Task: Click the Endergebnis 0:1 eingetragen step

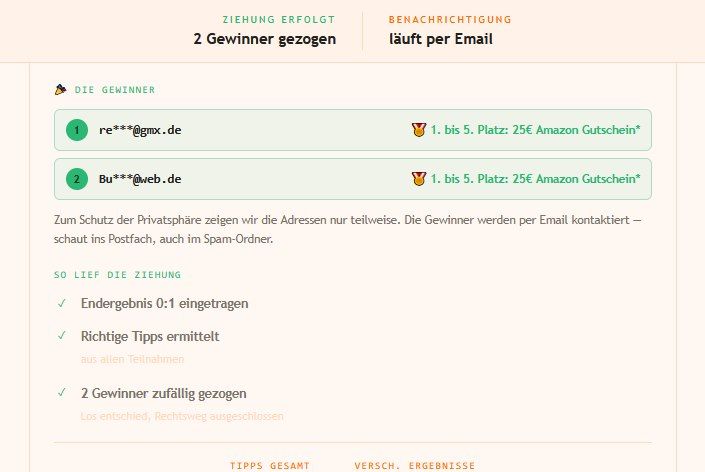Action: click(165, 303)
